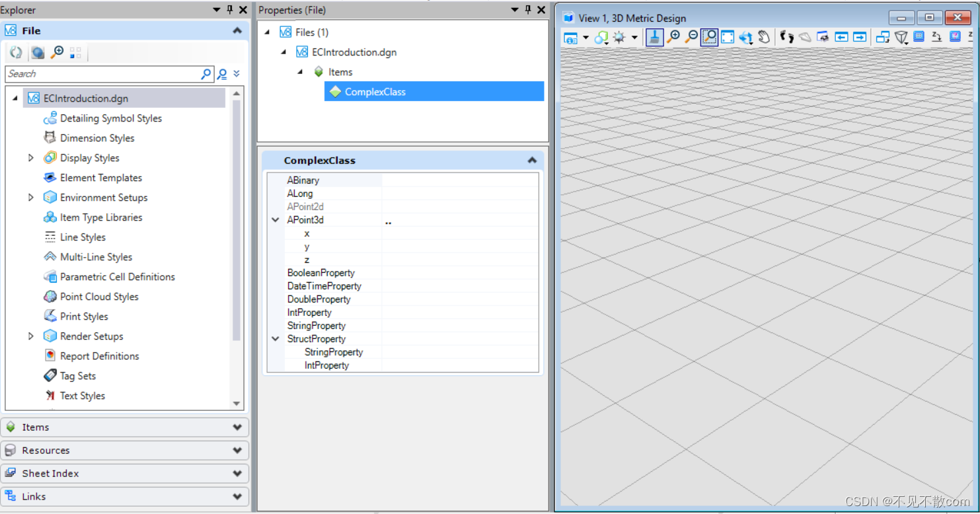Collapse the StructProperty property group
This screenshot has height=514, width=980.
pyautogui.click(x=276, y=339)
